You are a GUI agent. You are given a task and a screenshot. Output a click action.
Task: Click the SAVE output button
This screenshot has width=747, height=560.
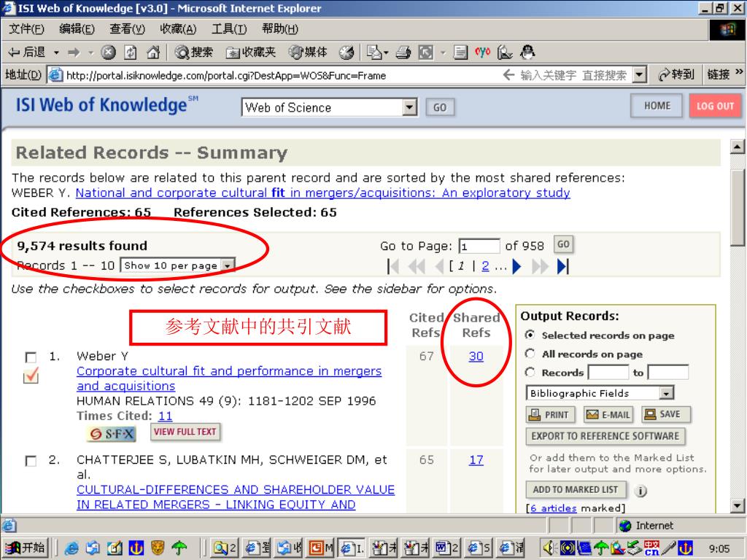pyautogui.click(x=665, y=415)
